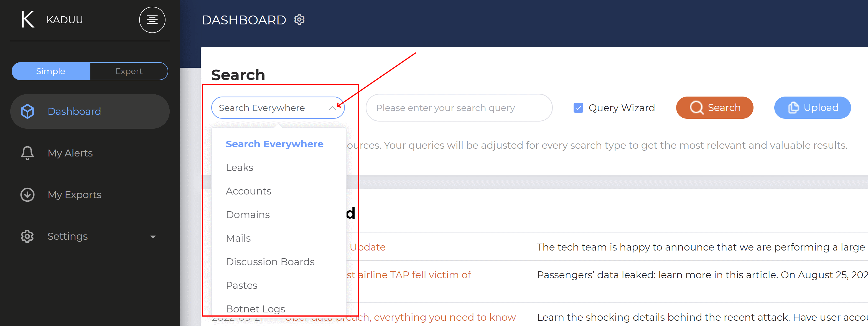Click the Settings gear icon in sidebar

tap(27, 236)
